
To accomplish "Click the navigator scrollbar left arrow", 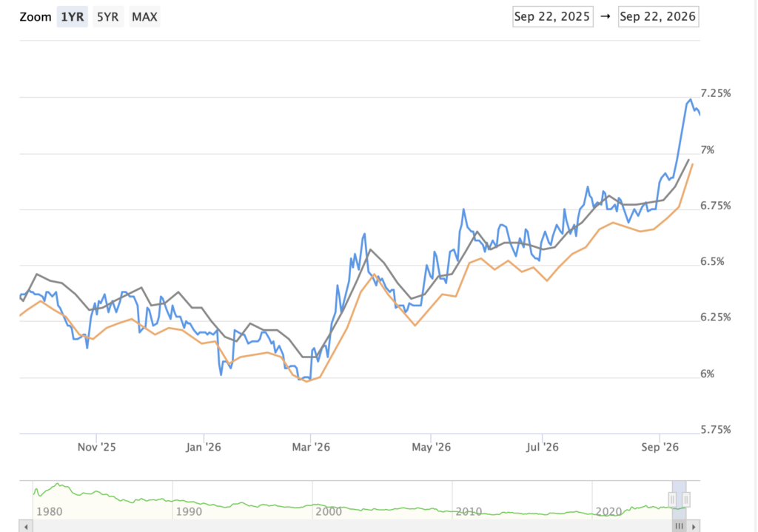I will coord(26,526).
